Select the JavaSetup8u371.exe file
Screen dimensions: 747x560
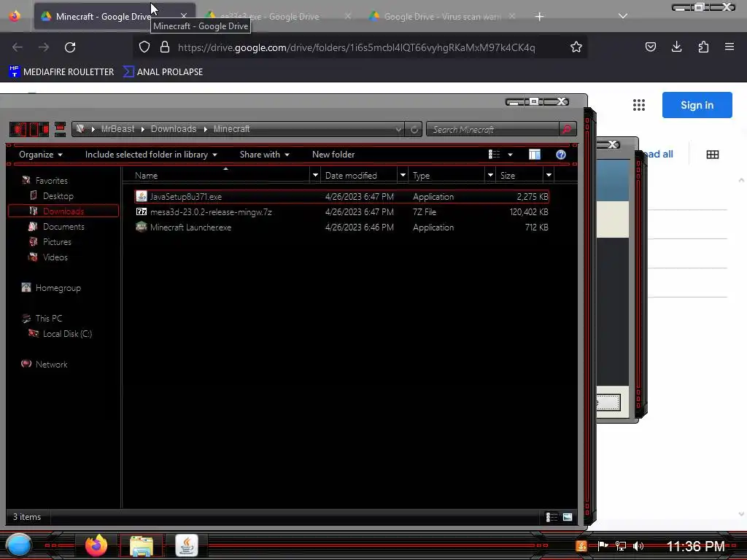click(341, 196)
